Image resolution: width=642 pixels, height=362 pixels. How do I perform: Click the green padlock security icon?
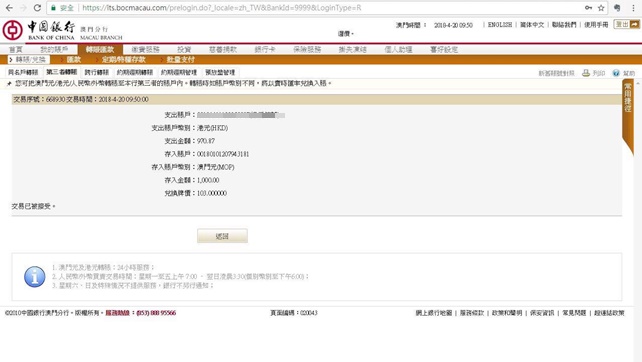[x=53, y=8]
